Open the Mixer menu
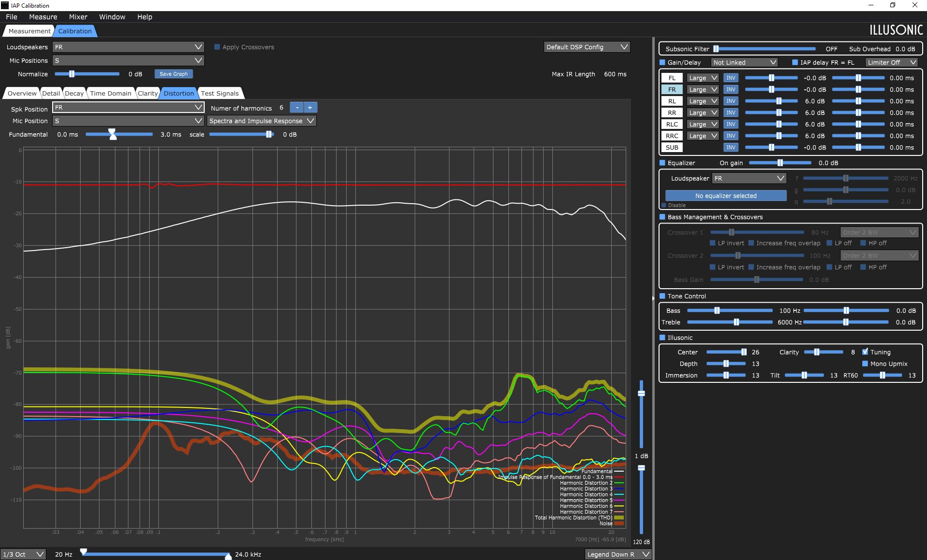The width and height of the screenshot is (927, 560). coord(78,17)
